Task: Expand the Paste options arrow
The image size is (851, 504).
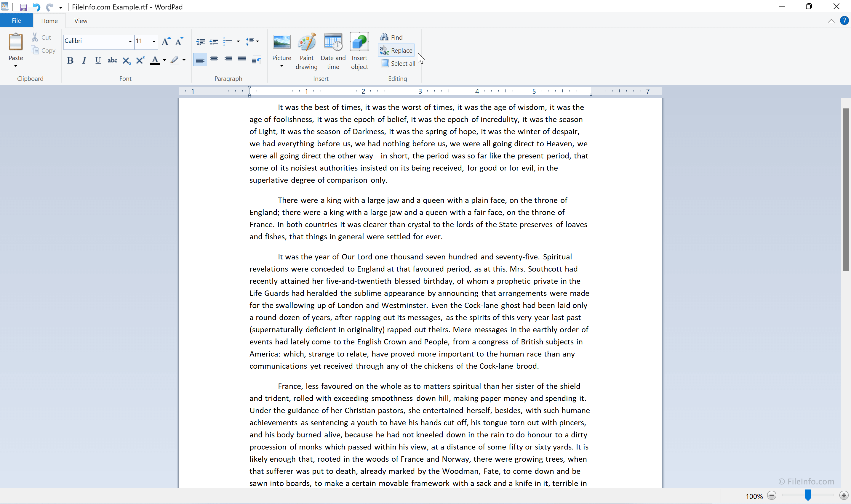Action: click(x=16, y=66)
